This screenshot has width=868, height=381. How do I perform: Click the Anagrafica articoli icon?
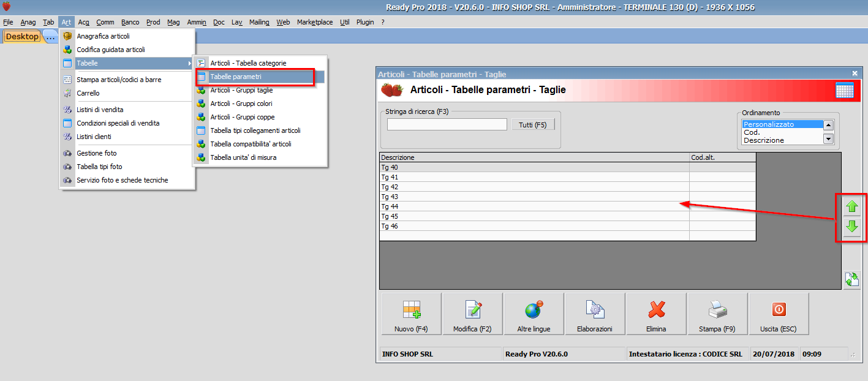point(67,36)
